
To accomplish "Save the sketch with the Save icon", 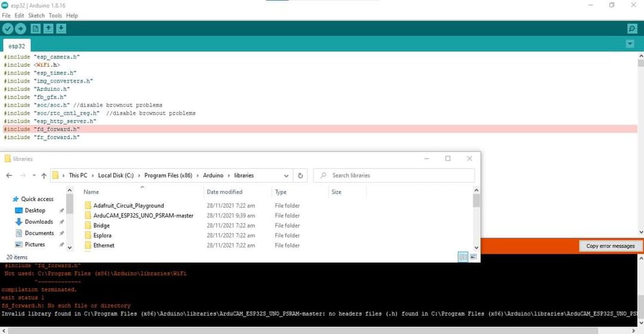I will tap(61, 29).
